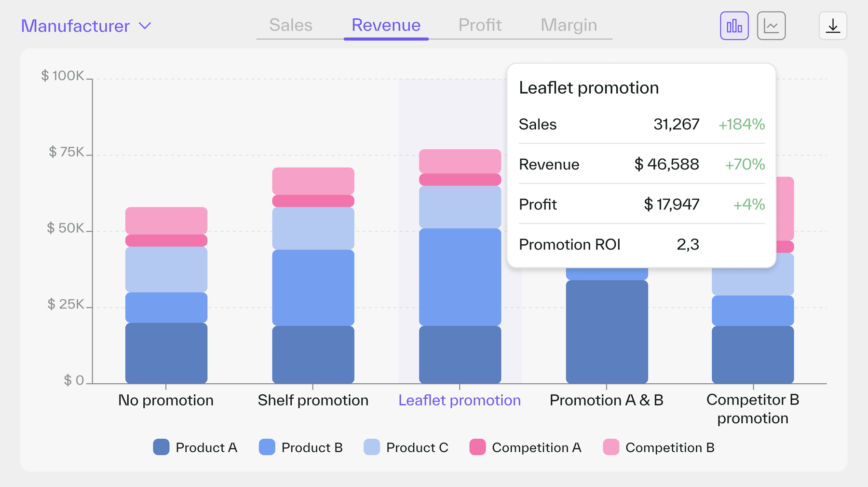This screenshot has height=487, width=868.
Task: Switch to the line chart view icon
Action: (x=771, y=25)
